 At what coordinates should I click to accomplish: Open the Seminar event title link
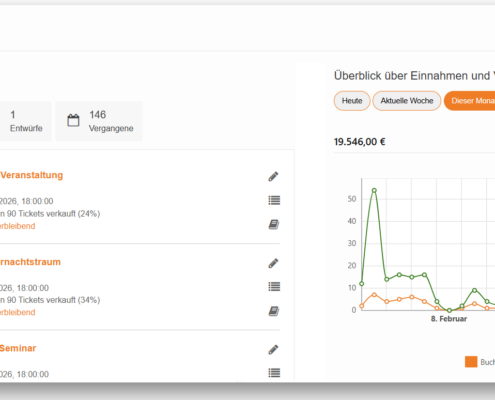pos(18,348)
